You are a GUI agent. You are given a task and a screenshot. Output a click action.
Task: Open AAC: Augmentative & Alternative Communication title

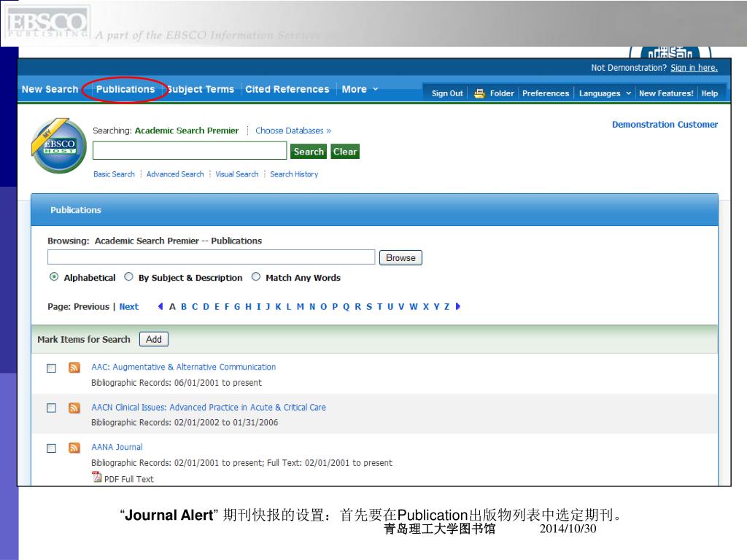[183, 367]
